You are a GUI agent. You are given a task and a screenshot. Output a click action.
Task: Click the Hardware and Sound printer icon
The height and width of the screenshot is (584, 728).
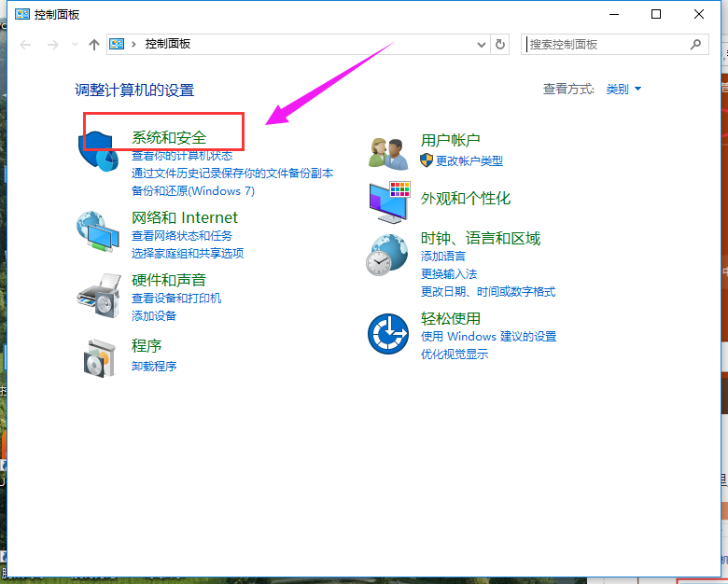point(98,295)
